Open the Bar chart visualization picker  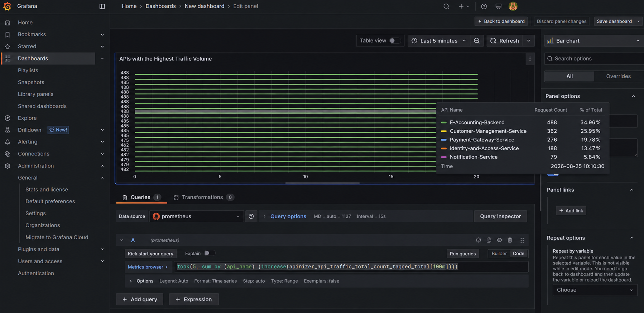594,41
